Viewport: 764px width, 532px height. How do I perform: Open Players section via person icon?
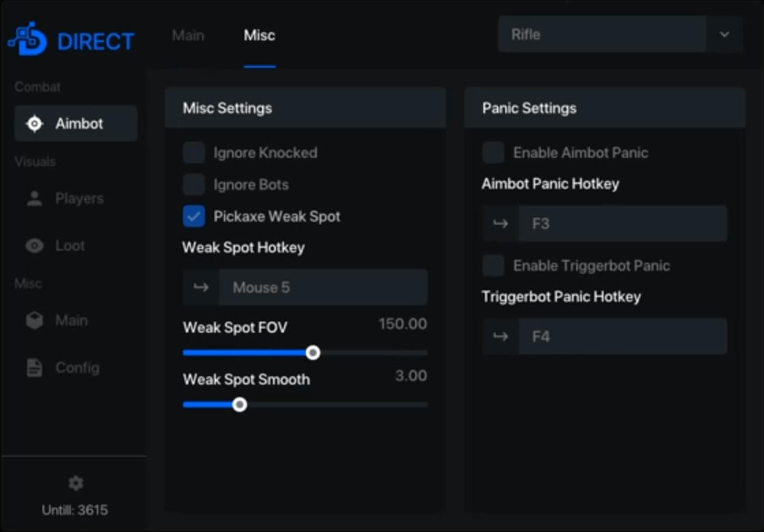(x=34, y=199)
